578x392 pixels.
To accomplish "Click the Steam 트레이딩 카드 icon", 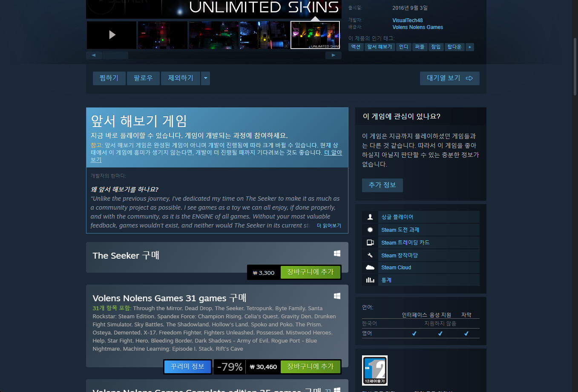I will click(370, 242).
